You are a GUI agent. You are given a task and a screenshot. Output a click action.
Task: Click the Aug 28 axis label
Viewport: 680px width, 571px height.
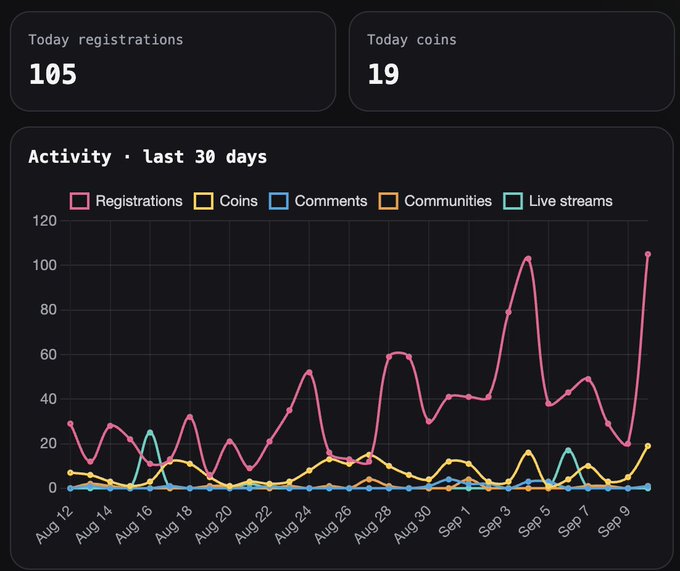373,523
